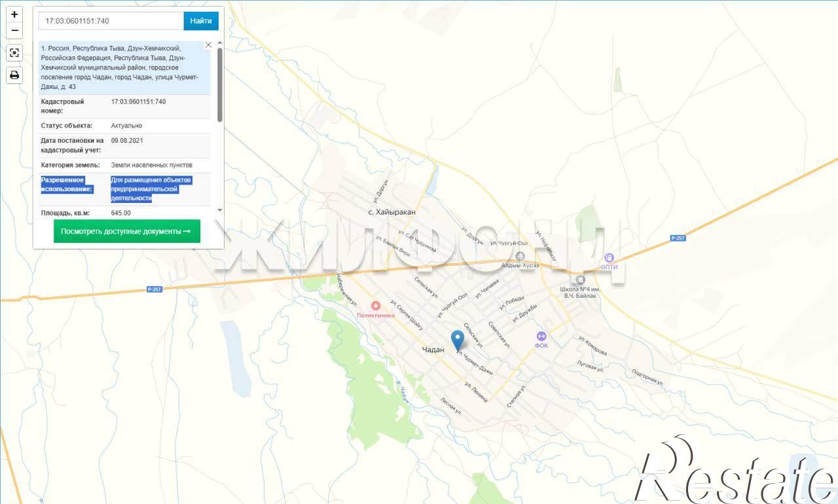Click the ОПТИ fuel station icon
Screen dimensions: 838x504
point(610,258)
